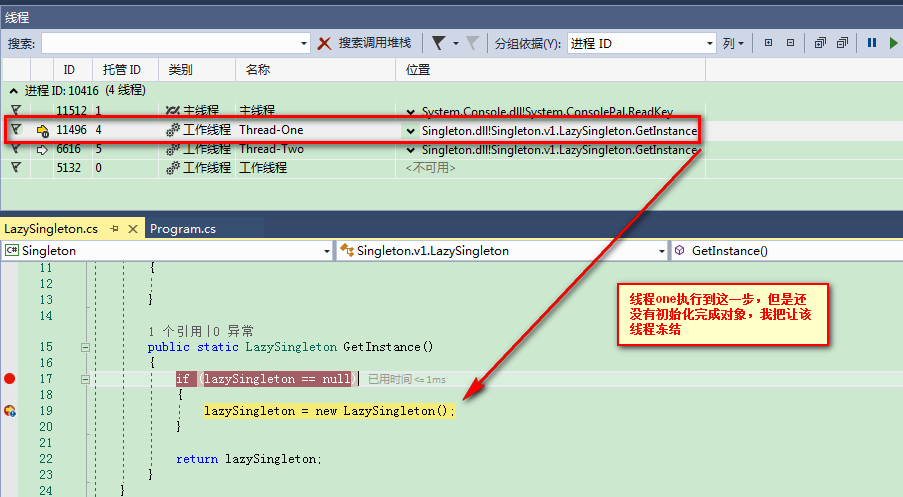Close the LazySingleton.cs tab
The height and width of the screenshot is (497, 903).
tap(133, 229)
